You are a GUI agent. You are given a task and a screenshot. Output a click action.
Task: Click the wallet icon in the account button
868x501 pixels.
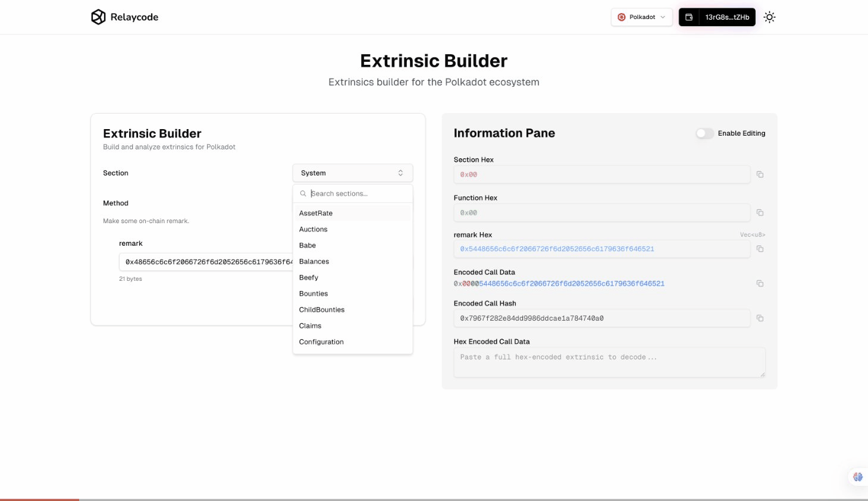point(689,17)
